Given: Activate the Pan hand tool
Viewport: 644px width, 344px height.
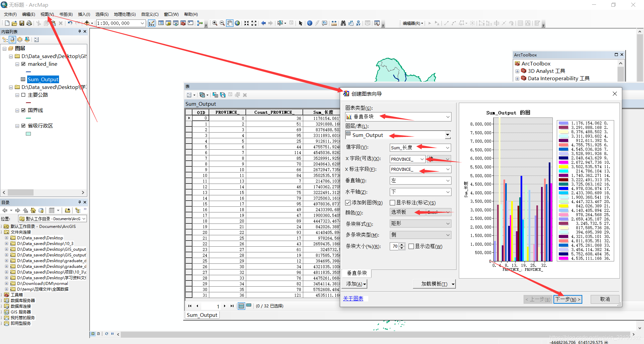Looking at the screenshot, I should click(230, 23).
